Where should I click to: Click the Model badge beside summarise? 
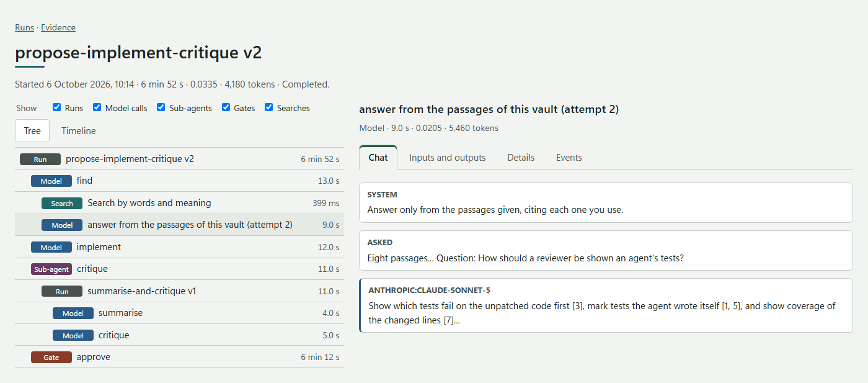pos(73,313)
